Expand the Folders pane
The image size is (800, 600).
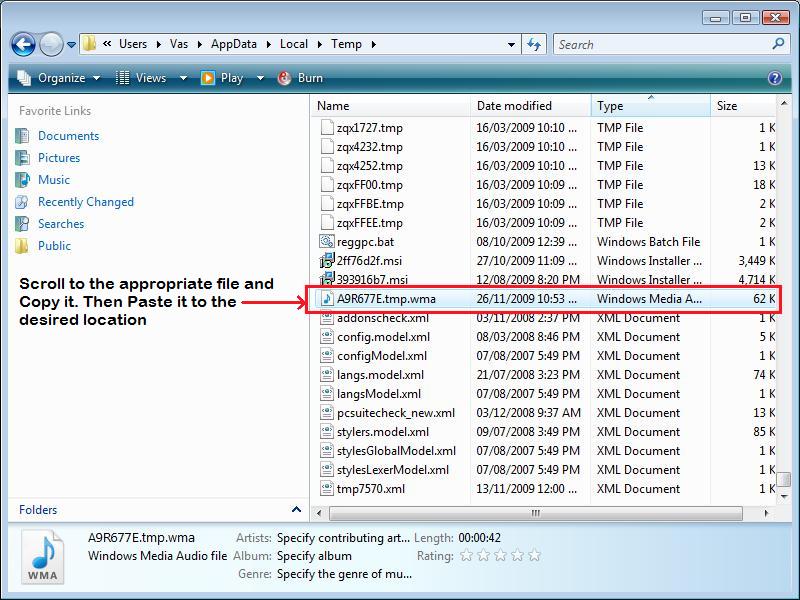point(296,510)
